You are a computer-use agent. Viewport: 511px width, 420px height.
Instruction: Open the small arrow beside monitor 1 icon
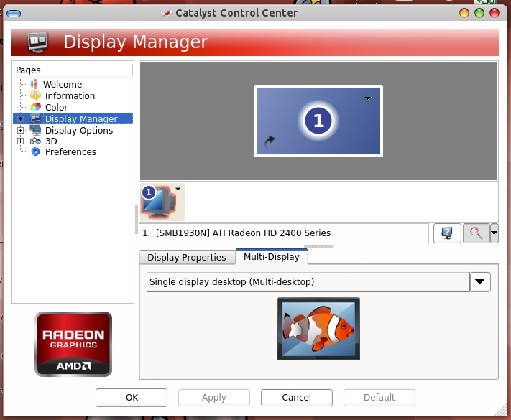[x=178, y=189]
